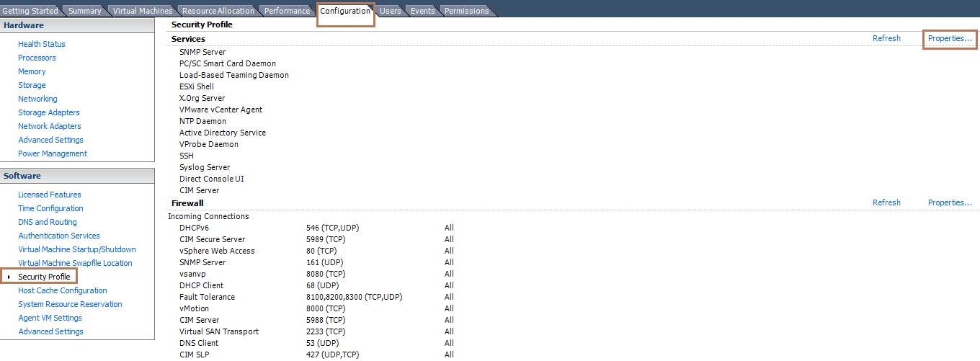Open Power Management settings

pyautogui.click(x=53, y=153)
